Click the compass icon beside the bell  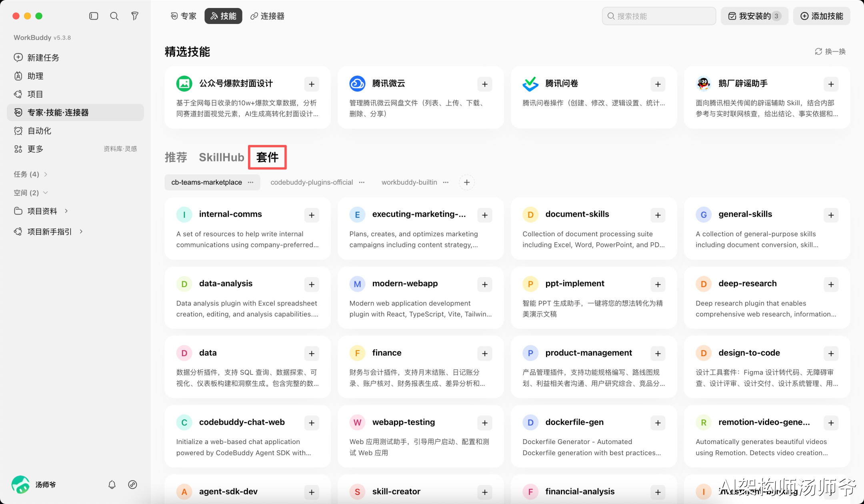[x=132, y=484]
